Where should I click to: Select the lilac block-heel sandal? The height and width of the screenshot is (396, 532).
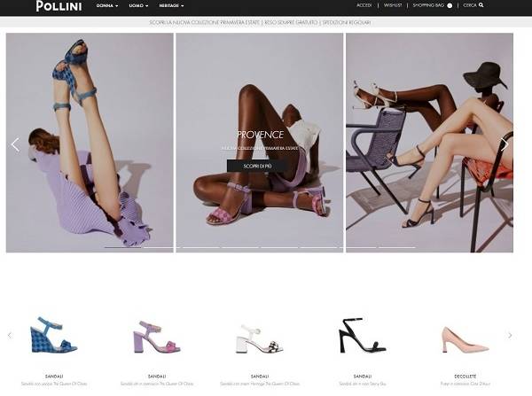156,337
